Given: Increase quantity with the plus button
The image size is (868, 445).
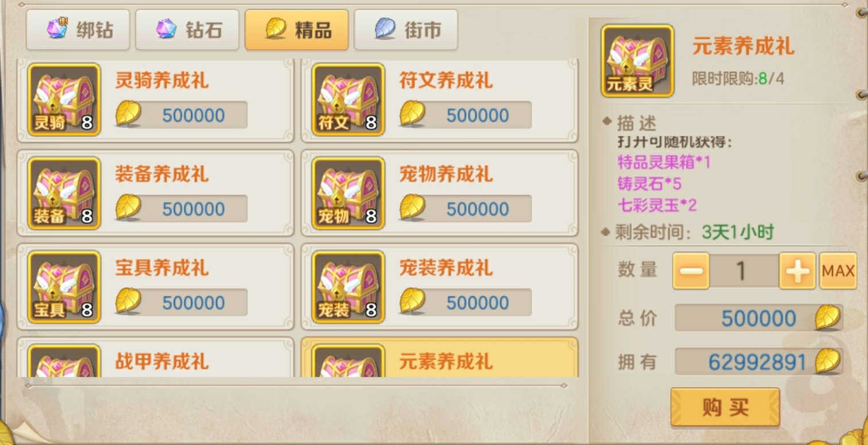Looking at the screenshot, I should pyautogui.click(x=797, y=271).
